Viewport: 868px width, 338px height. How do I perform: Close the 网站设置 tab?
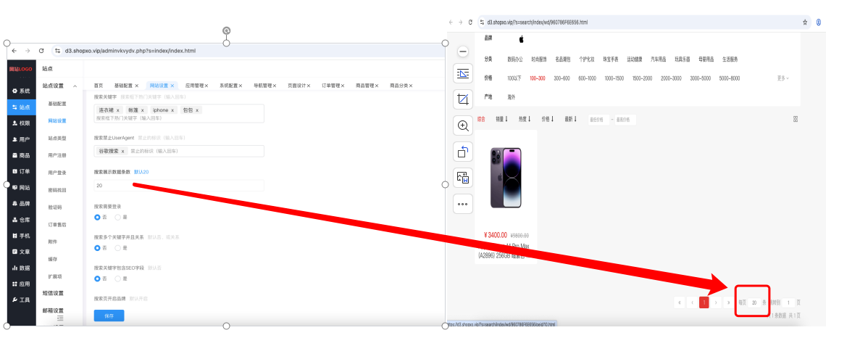pyautogui.click(x=172, y=86)
